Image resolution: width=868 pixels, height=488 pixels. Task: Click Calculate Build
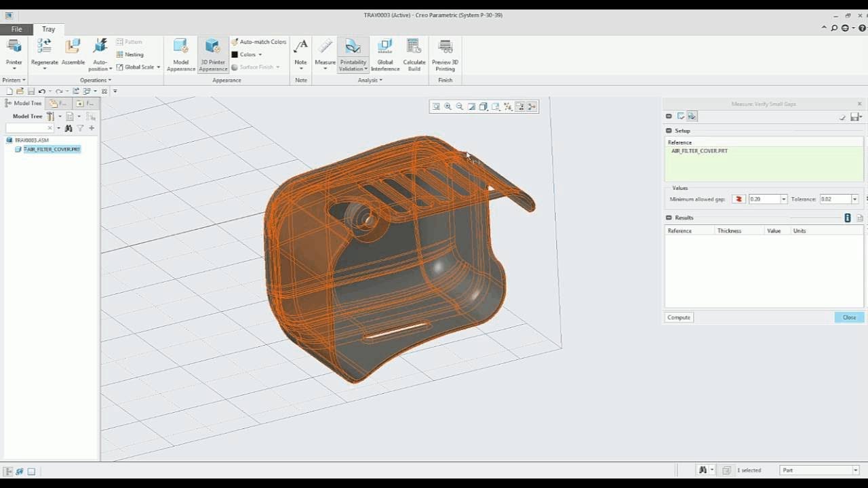(414, 54)
